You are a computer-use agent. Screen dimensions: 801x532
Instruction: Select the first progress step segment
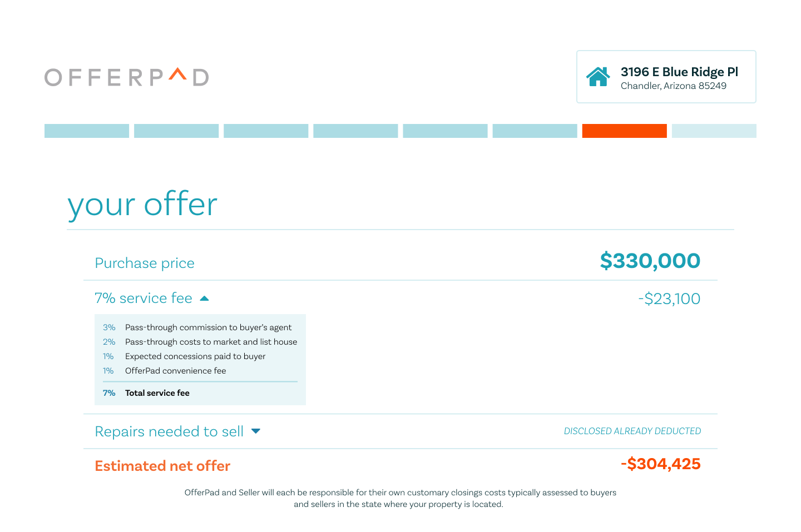[x=87, y=131]
